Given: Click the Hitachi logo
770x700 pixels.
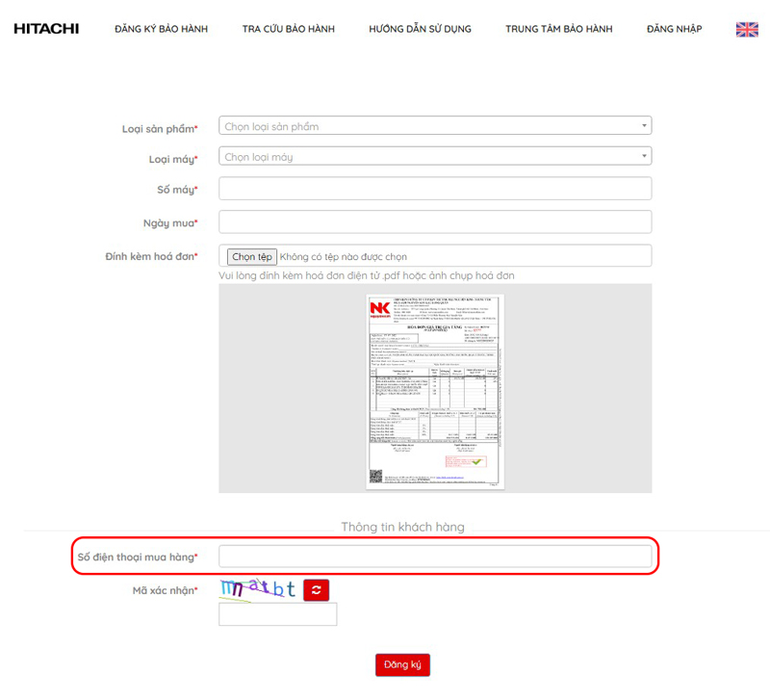Looking at the screenshot, I should tap(46, 29).
